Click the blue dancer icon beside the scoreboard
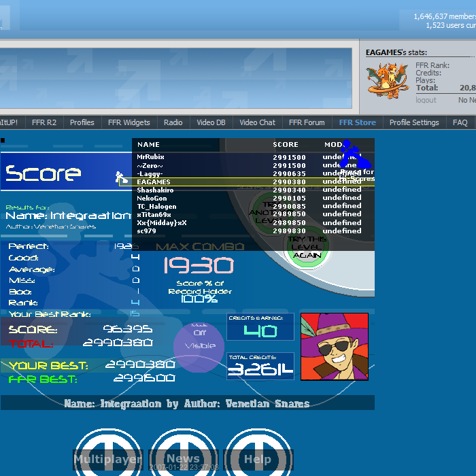 [354, 156]
